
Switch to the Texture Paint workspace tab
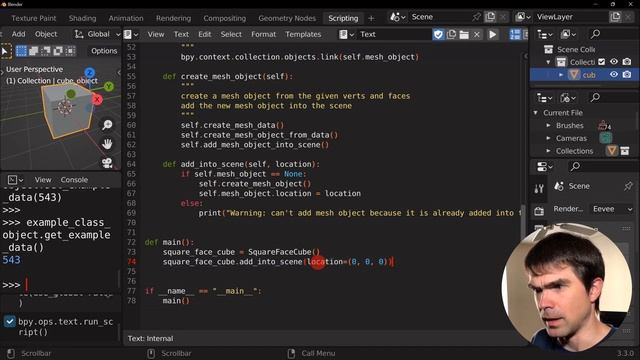click(x=33, y=18)
